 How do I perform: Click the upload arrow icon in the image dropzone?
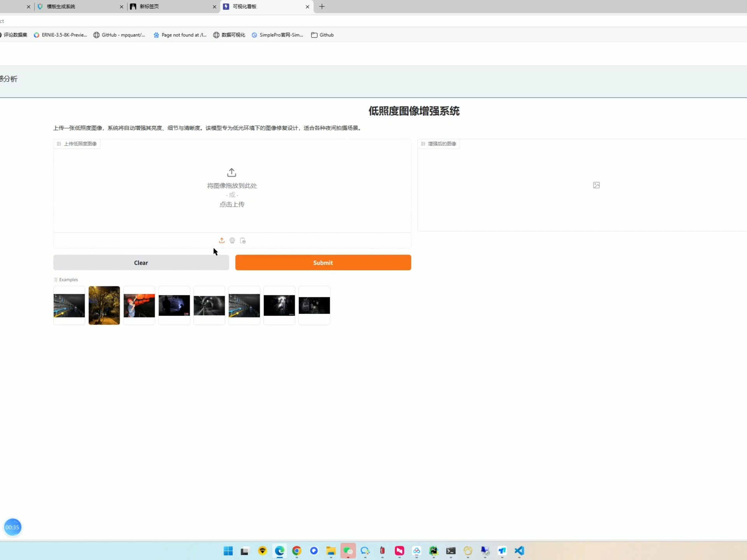click(232, 172)
